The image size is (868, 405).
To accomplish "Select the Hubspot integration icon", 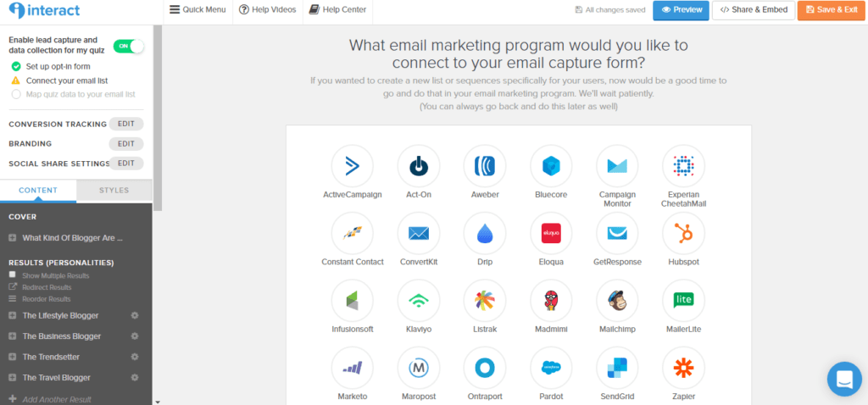I will (684, 234).
